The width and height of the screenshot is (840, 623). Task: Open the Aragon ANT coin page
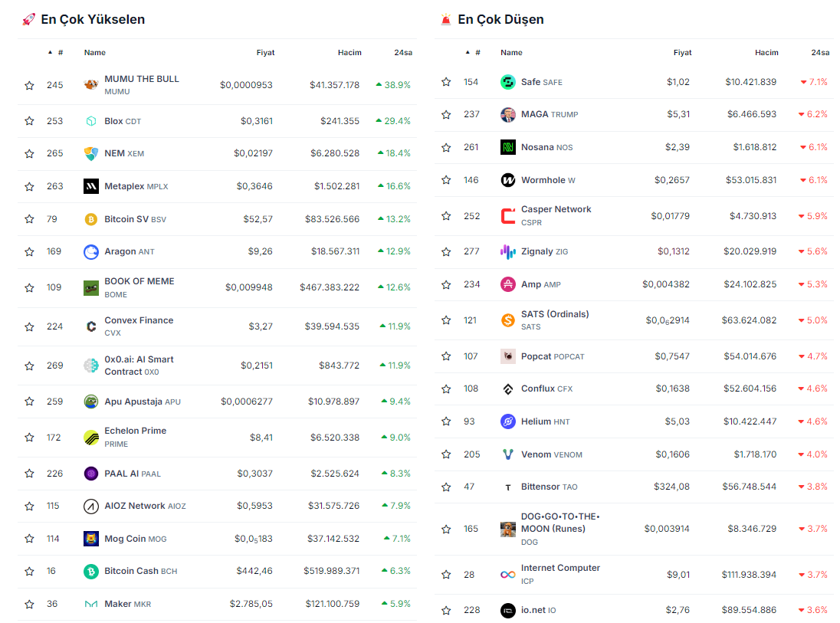pyautogui.click(x=120, y=251)
